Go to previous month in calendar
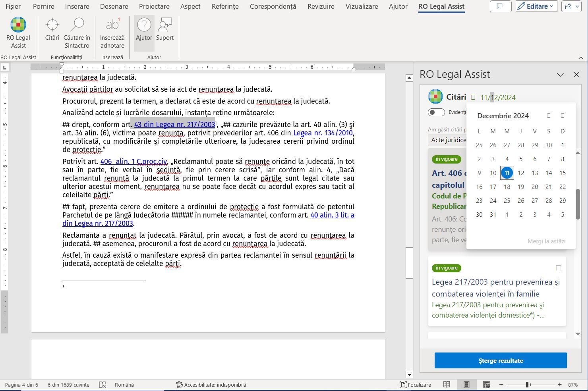Image resolution: width=588 pixels, height=391 pixels. tap(549, 116)
